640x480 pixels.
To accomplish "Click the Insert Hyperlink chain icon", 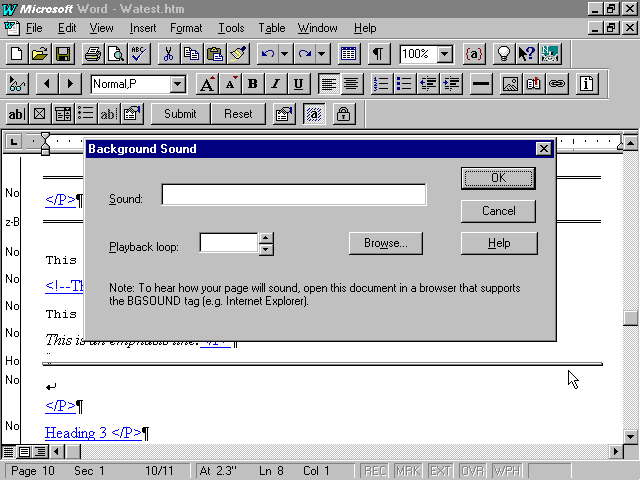I will click(557, 84).
